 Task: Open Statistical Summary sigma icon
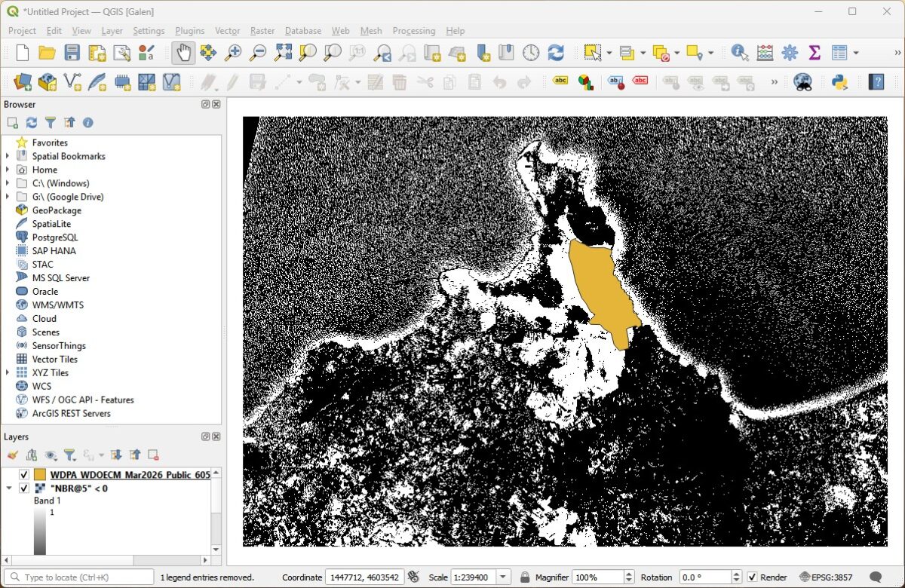pos(814,53)
